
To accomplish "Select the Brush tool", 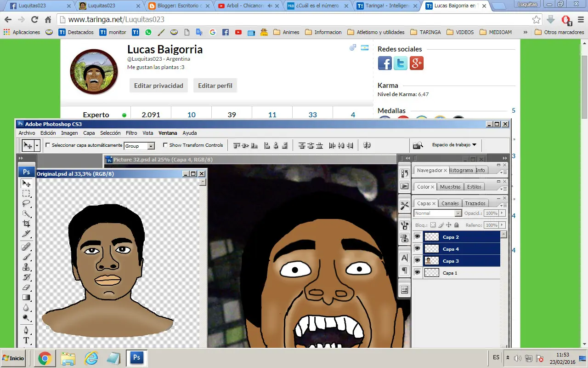I will point(26,257).
